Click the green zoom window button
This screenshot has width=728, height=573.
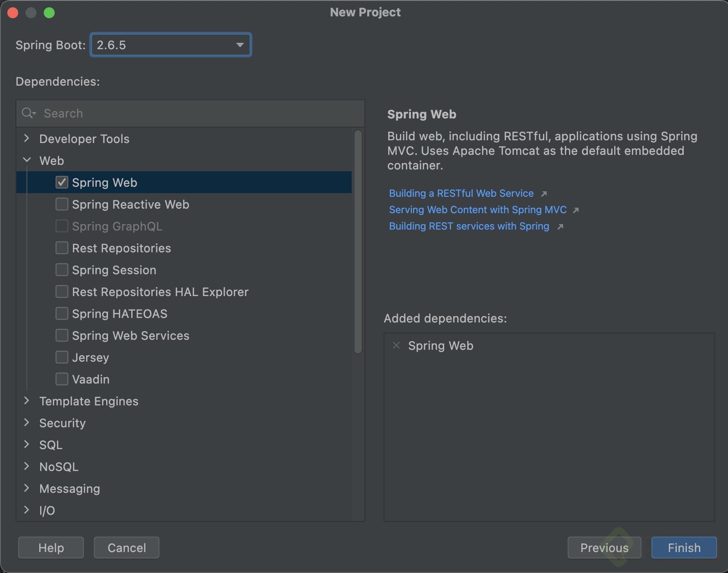click(49, 13)
